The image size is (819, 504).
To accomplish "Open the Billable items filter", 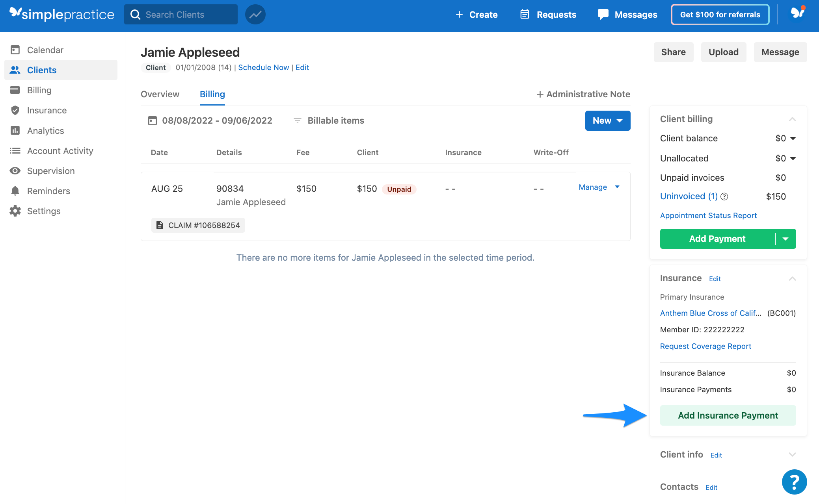I will pos(329,120).
